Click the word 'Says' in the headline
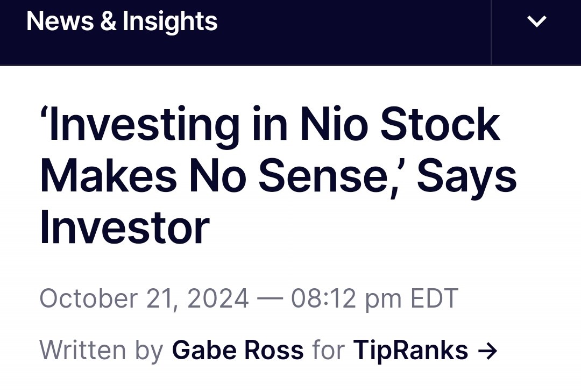Viewport: 581px width, 392px height. [x=467, y=179]
